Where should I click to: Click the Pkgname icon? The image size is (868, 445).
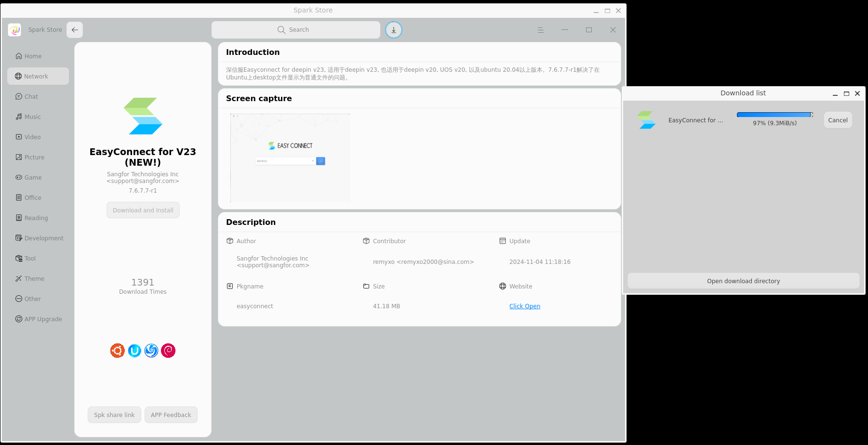pyautogui.click(x=230, y=286)
